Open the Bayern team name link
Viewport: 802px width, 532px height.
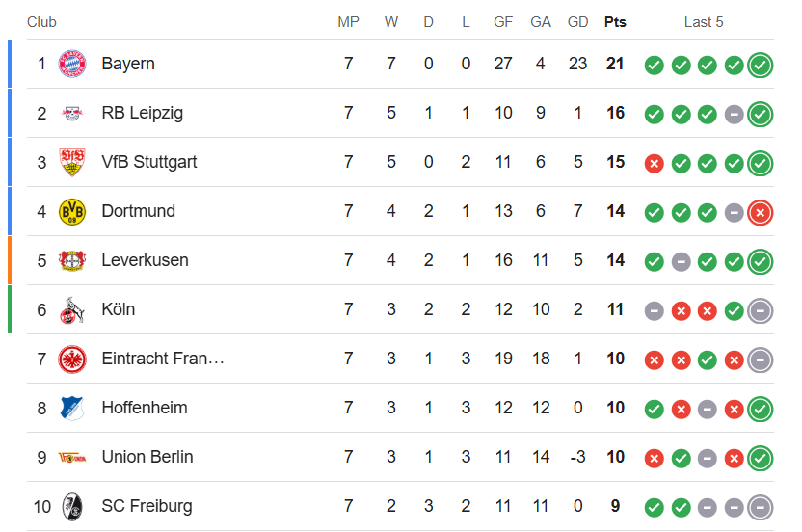click(x=128, y=64)
